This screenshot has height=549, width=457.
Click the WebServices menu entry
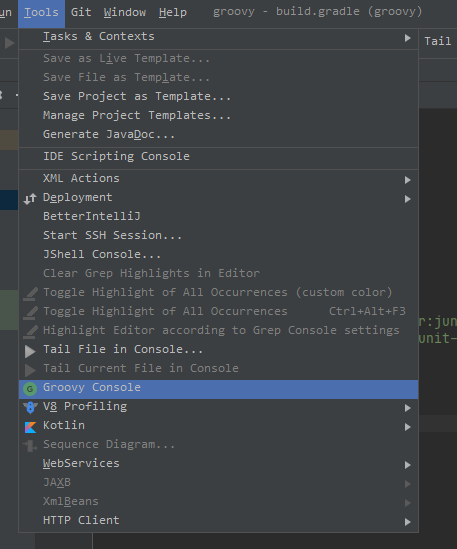[219, 464]
